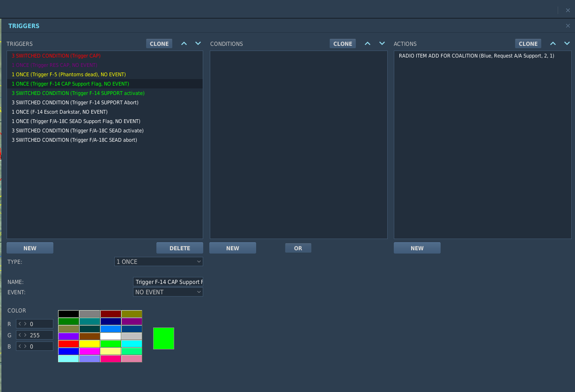Delete the selected trigger

tap(180, 248)
